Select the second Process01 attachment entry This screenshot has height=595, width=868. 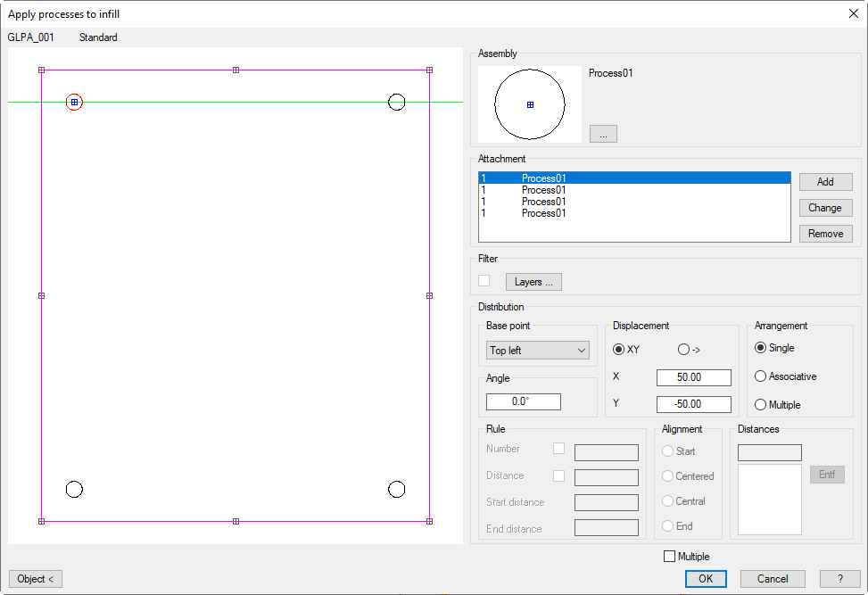[544, 190]
